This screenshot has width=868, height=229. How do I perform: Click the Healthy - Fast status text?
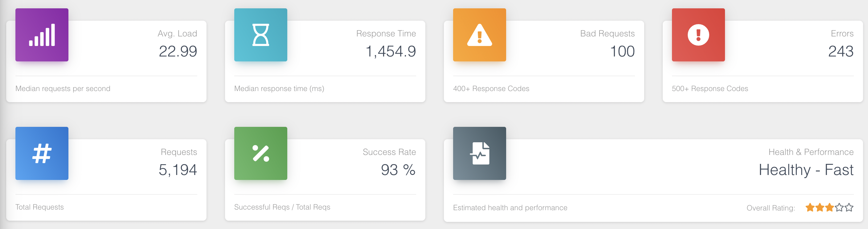[806, 170]
